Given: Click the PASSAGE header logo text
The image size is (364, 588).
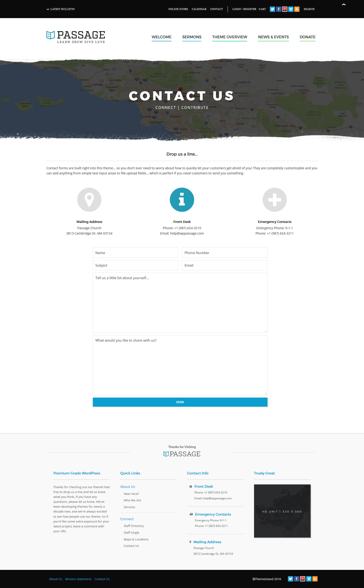Looking at the screenshot, I should tap(81, 35).
